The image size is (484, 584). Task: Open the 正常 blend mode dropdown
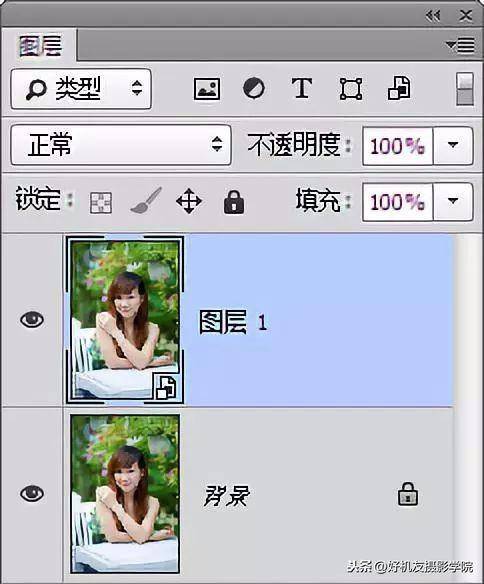pyautogui.click(x=121, y=145)
